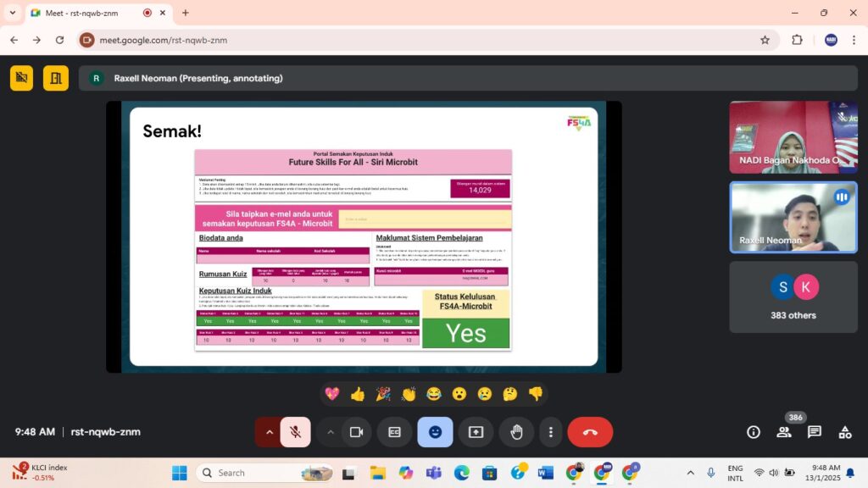Open Task View from the taskbar
The height and width of the screenshot is (488, 868).
(x=348, y=473)
